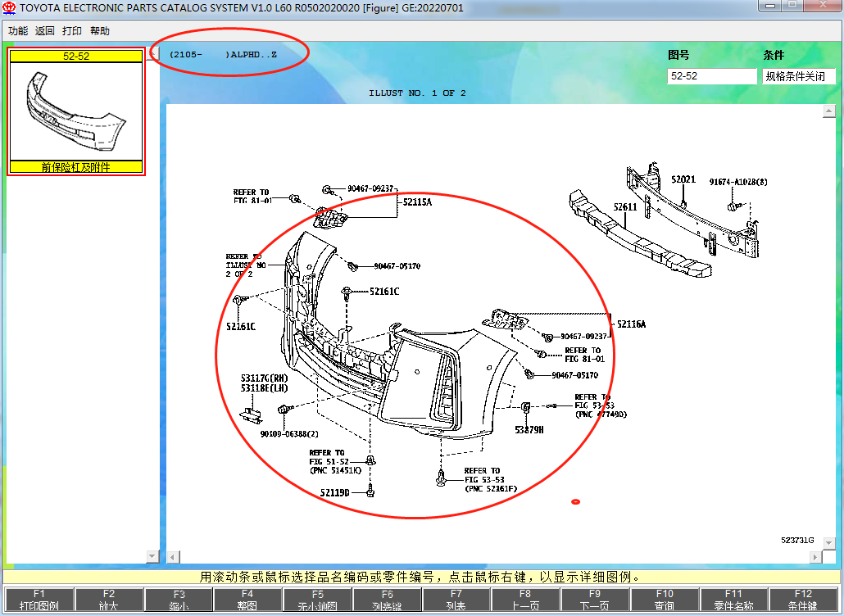The height and width of the screenshot is (616, 844).
Task: Open the 功能 menu
Action: (17, 31)
